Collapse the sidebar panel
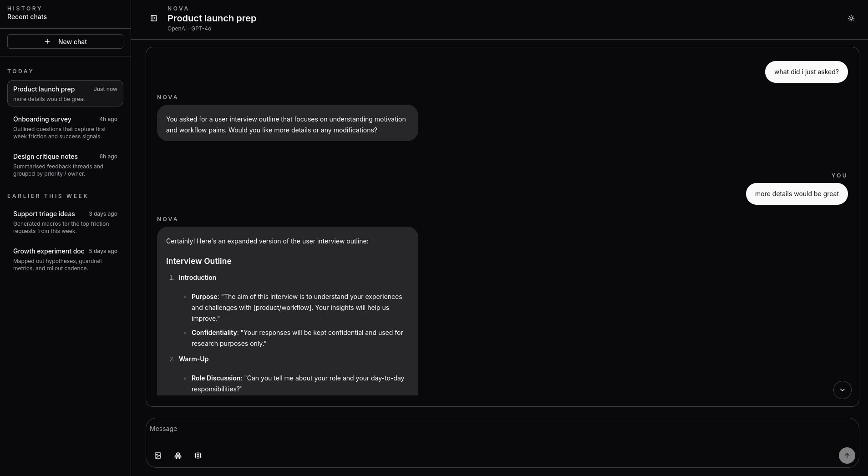 (x=154, y=18)
